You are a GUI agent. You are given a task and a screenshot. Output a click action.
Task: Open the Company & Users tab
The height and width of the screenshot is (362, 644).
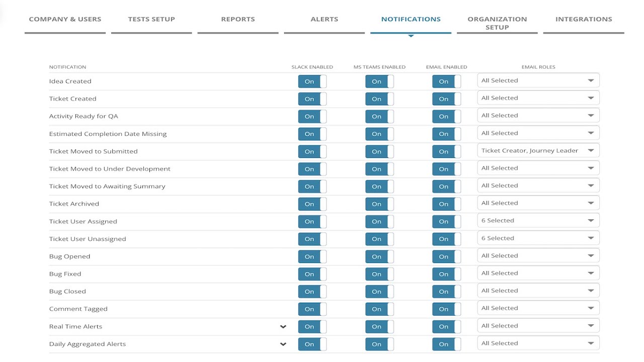coord(65,19)
